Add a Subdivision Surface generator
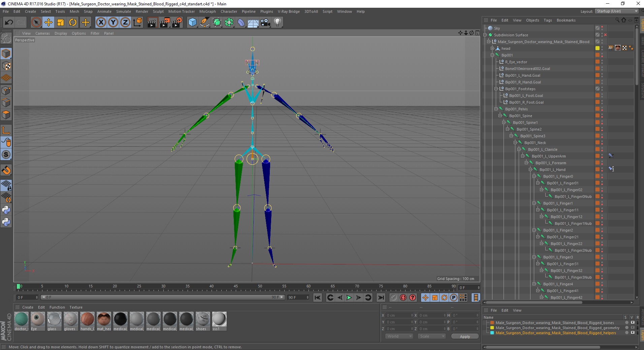 [217, 23]
